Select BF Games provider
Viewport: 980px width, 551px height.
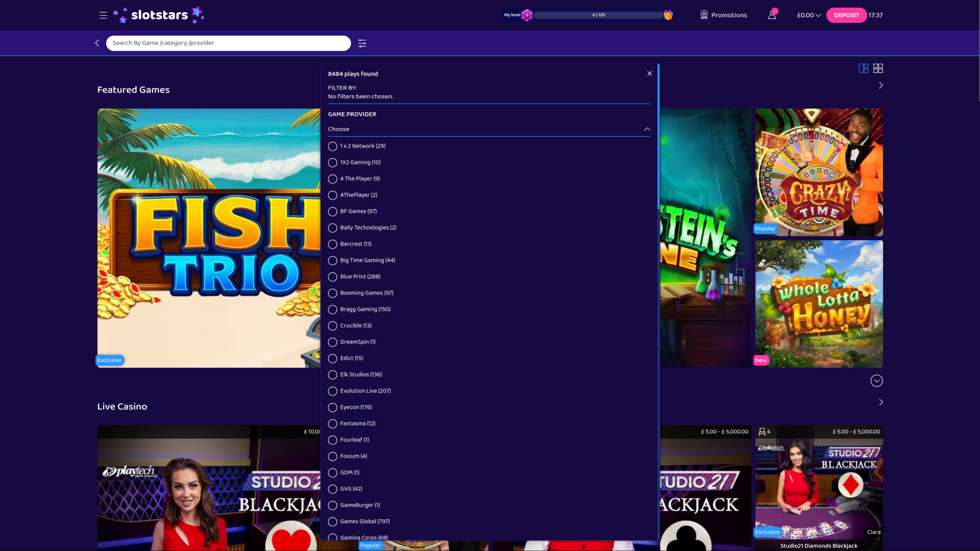click(353, 212)
